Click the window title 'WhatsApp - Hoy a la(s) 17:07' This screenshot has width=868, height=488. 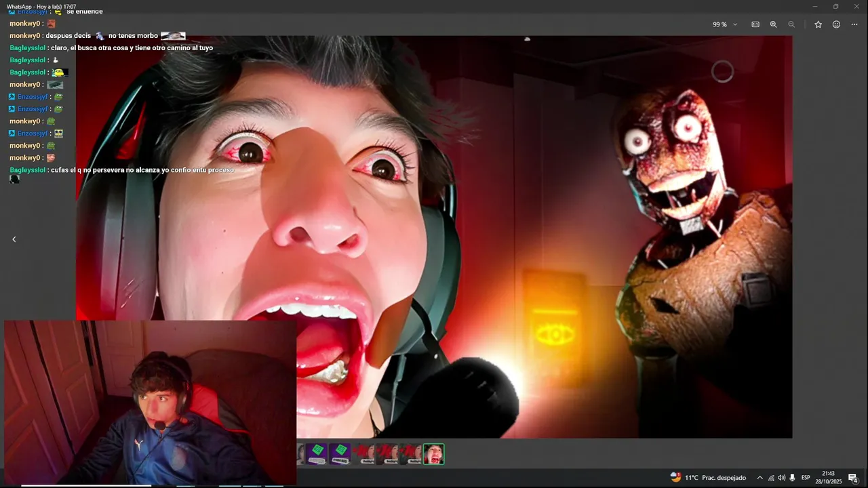tap(41, 7)
